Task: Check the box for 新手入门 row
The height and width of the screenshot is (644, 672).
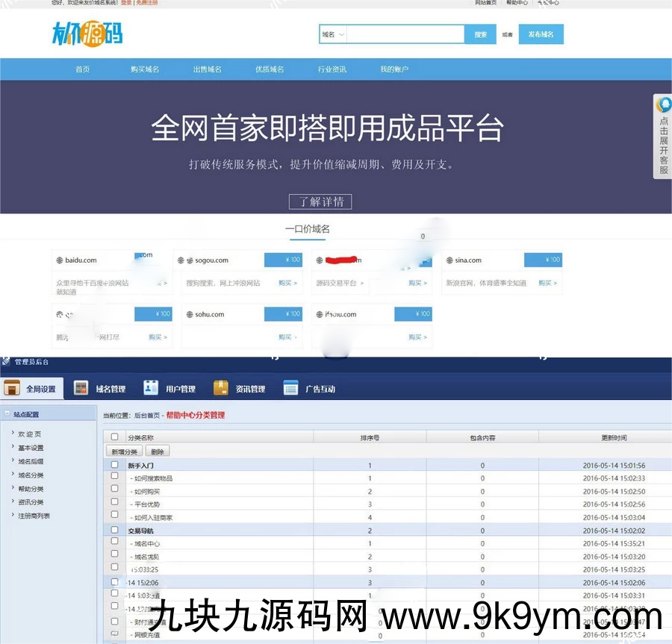Action: coord(114,465)
